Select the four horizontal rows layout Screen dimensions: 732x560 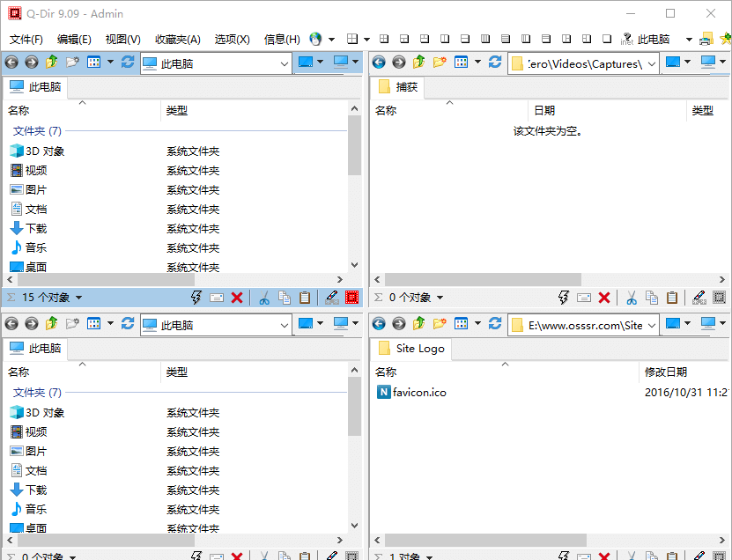(x=505, y=39)
